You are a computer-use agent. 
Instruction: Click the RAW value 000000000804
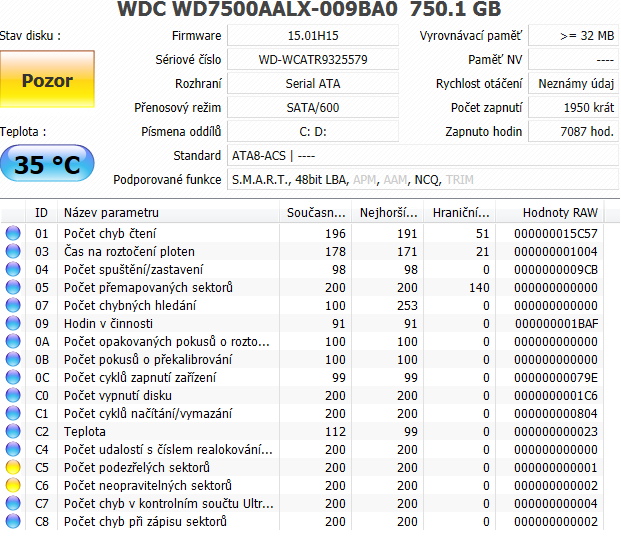tap(556, 414)
